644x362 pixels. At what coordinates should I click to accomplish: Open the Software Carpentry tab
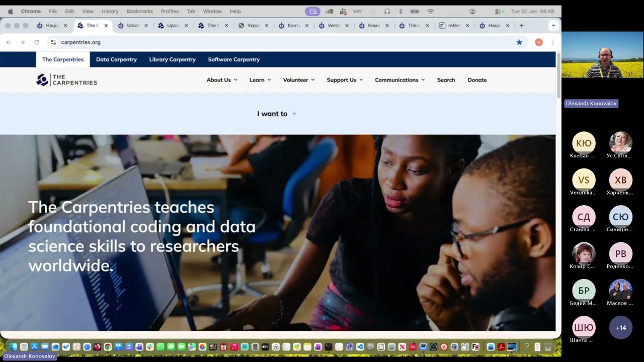(234, 59)
